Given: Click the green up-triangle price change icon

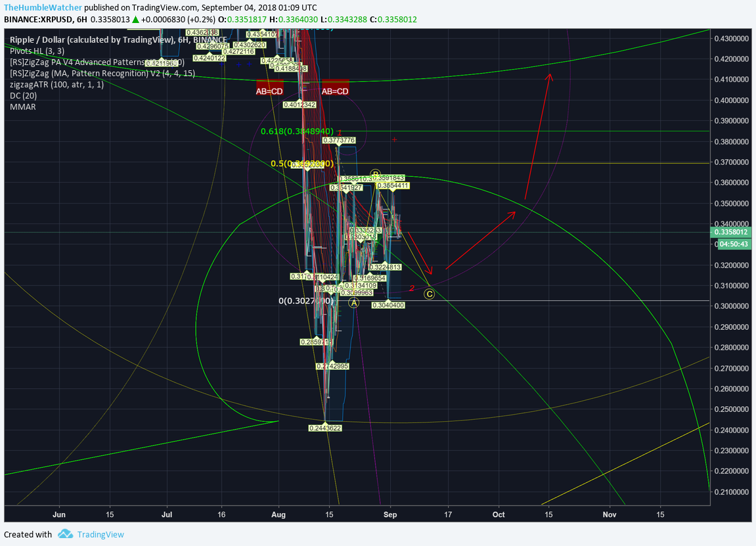Looking at the screenshot, I should [x=136, y=20].
